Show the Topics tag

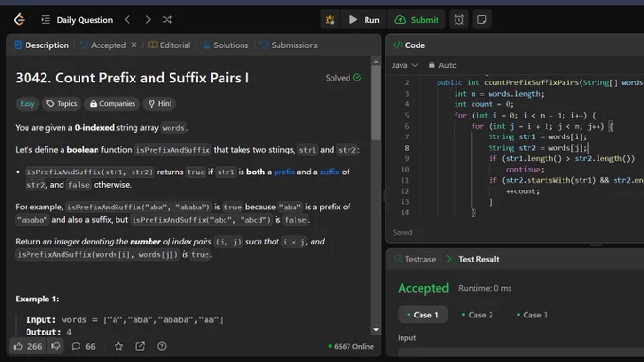tap(62, 103)
